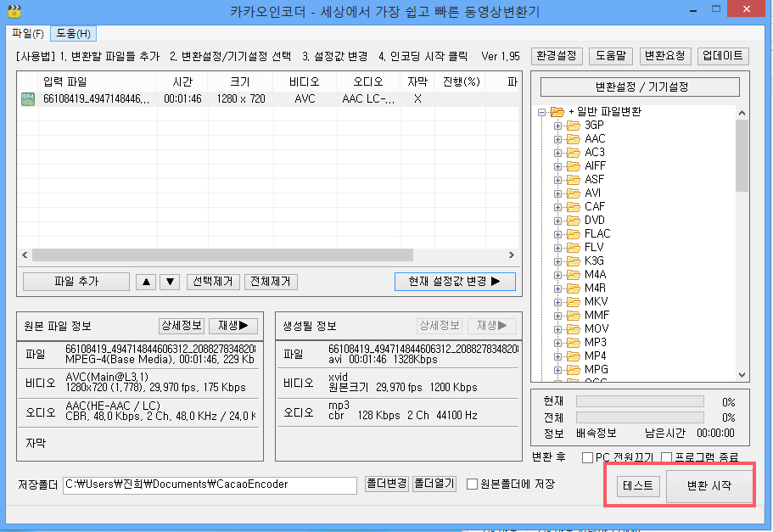Expand the AVI tree node

(x=557, y=193)
